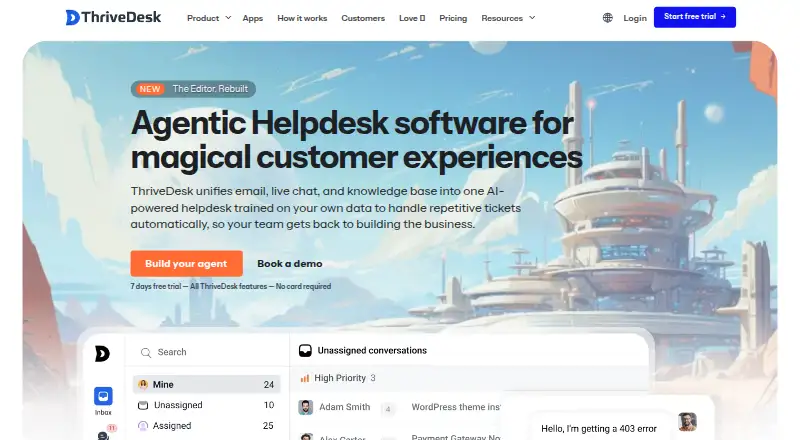Click Adam Smith's avatar
This screenshot has width=800, height=440.
click(306, 407)
